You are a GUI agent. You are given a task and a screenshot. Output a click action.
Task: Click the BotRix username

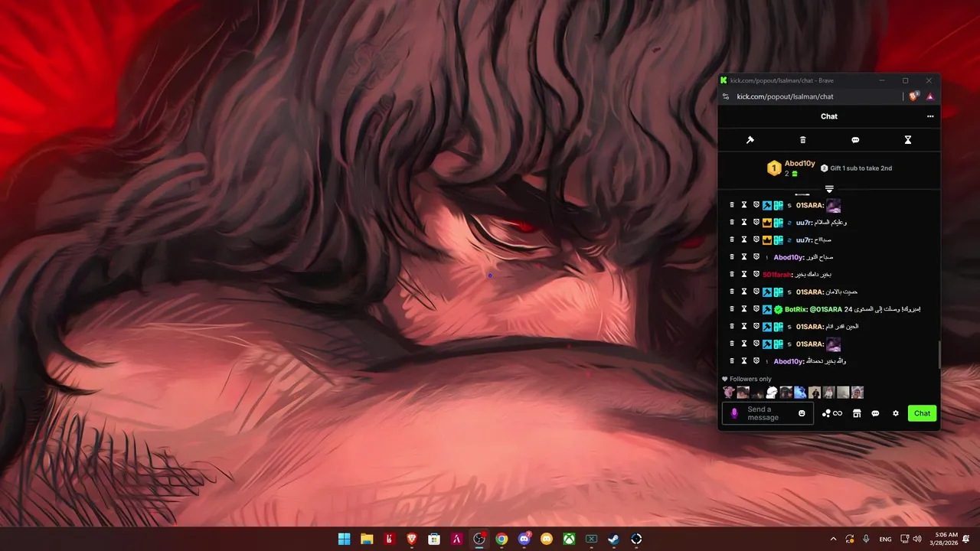795,309
